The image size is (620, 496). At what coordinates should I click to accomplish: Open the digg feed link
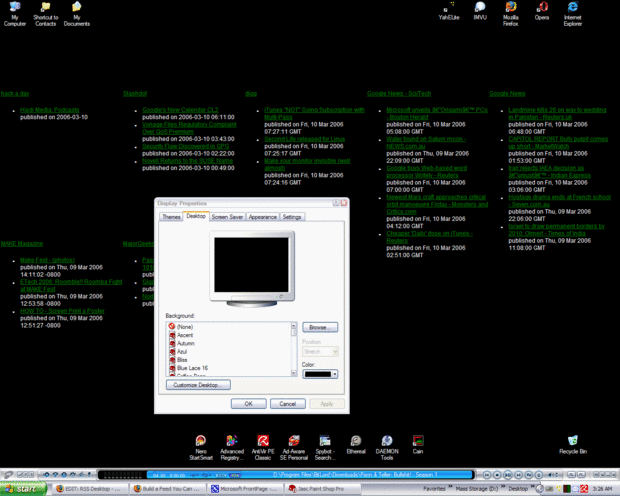(x=251, y=94)
